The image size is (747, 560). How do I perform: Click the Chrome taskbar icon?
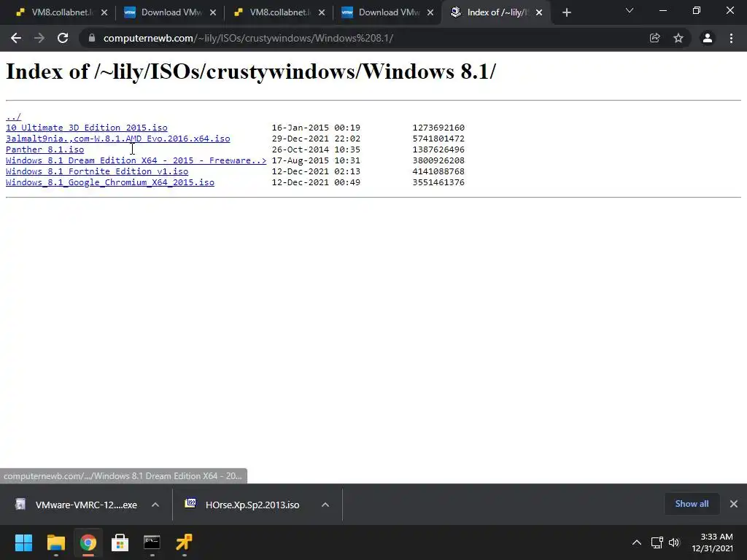point(88,542)
